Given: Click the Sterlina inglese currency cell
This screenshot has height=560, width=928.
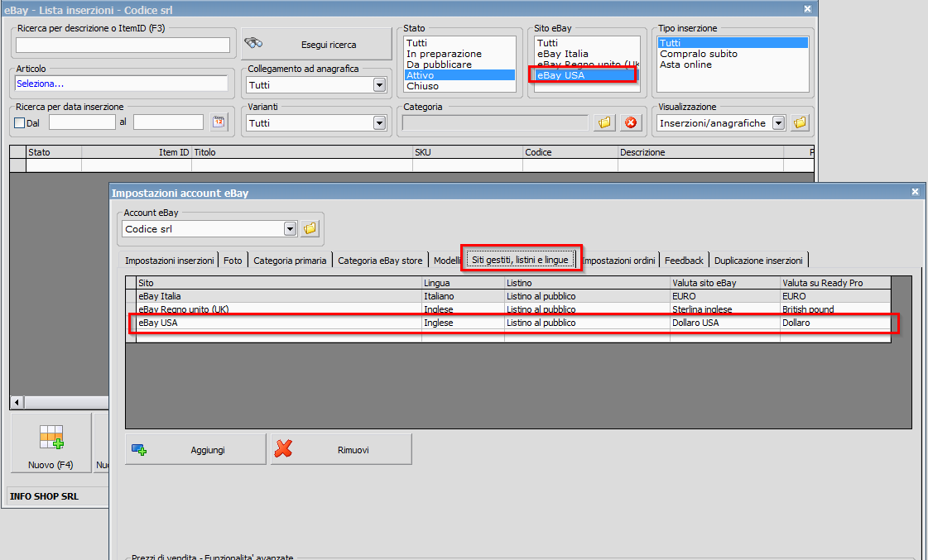Looking at the screenshot, I should click(725, 309).
